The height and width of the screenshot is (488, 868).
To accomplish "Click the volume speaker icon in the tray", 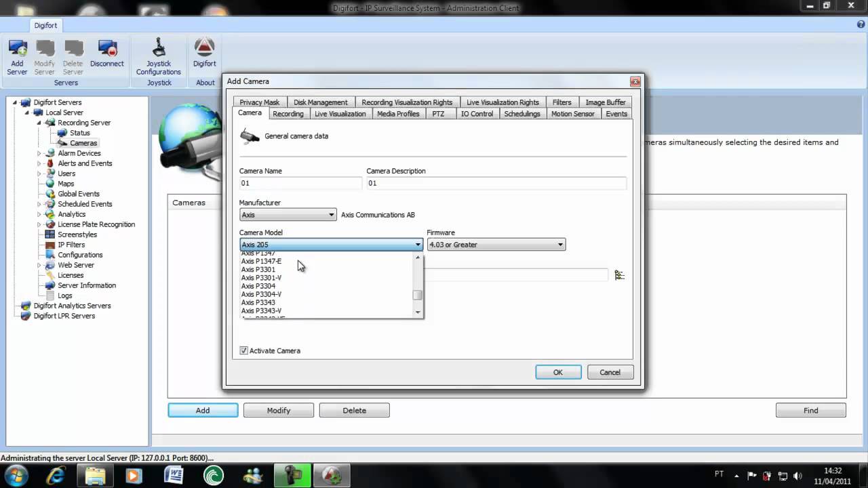I will [x=798, y=475].
